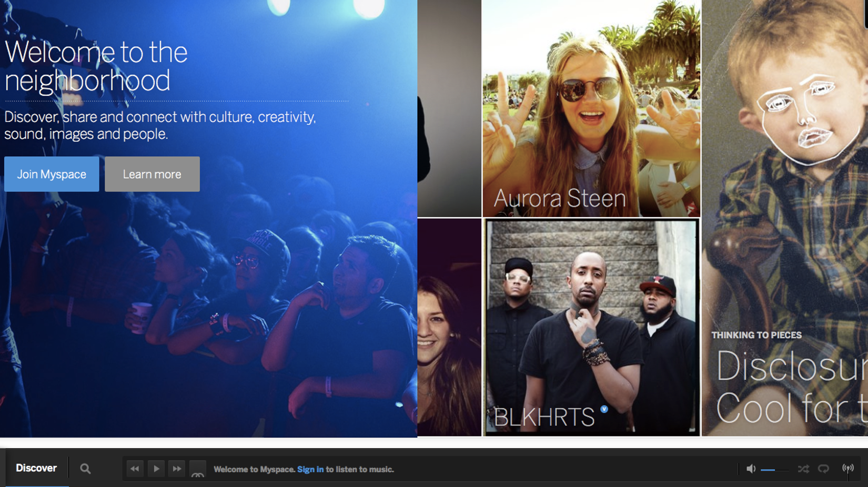
Task: Open the Discover section
Action: tap(36, 467)
